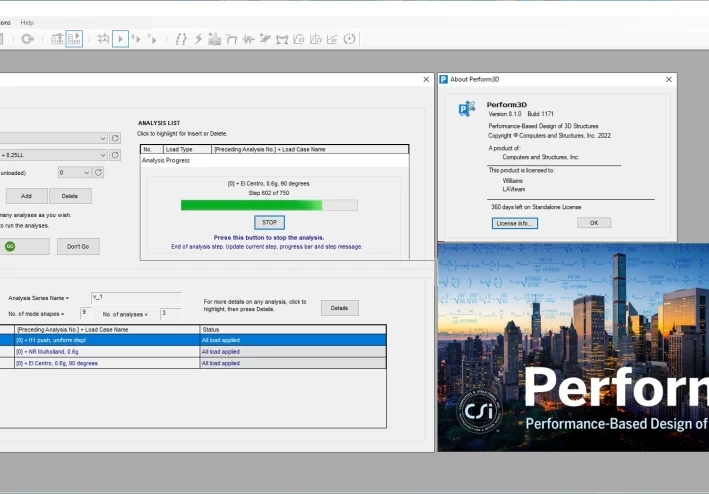Click the line-chart graph toolbar icon
Screen dimensions: 709x494
pyautogui.click(x=332, y=39)
